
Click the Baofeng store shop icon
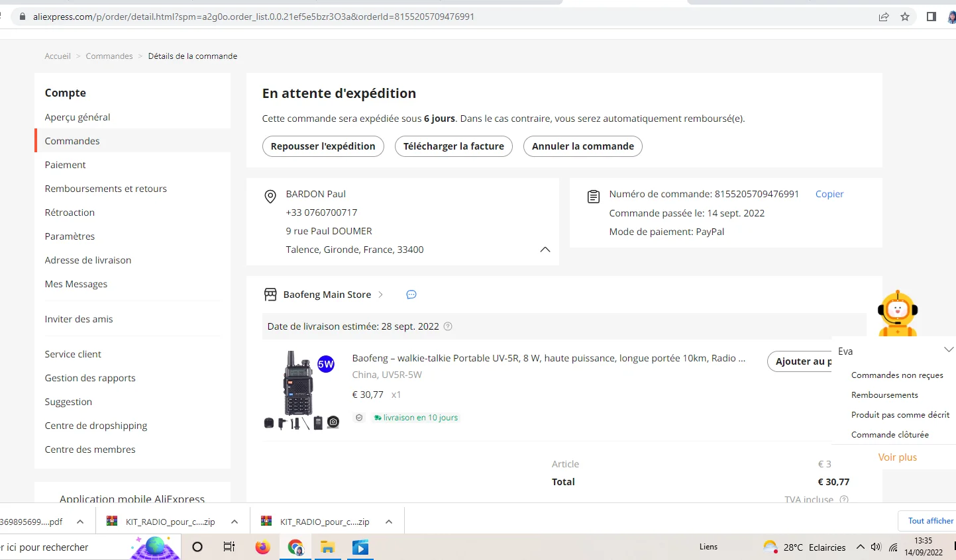pyautogui.click(x=270, y=295)
